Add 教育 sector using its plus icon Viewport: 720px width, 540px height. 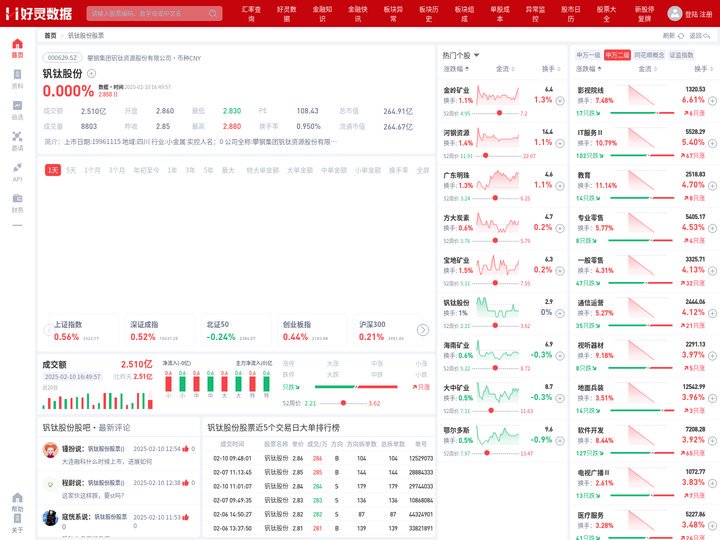(712, 186)
